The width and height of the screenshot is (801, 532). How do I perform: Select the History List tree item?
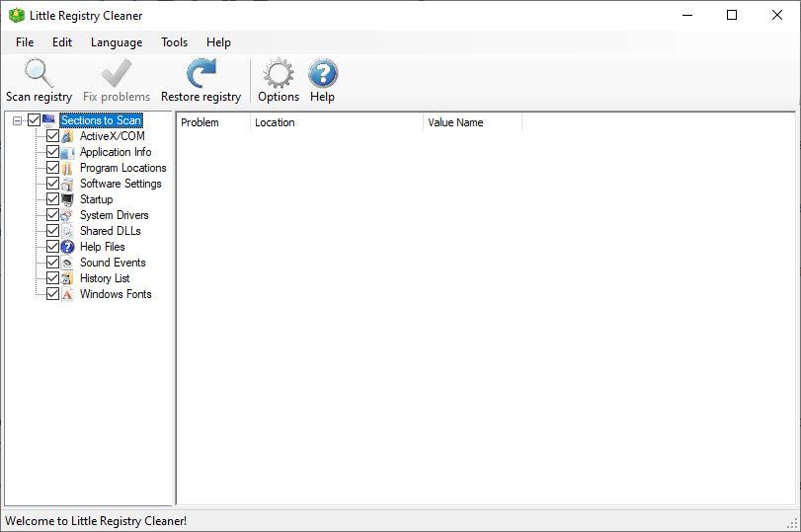(x=104, y=278)
